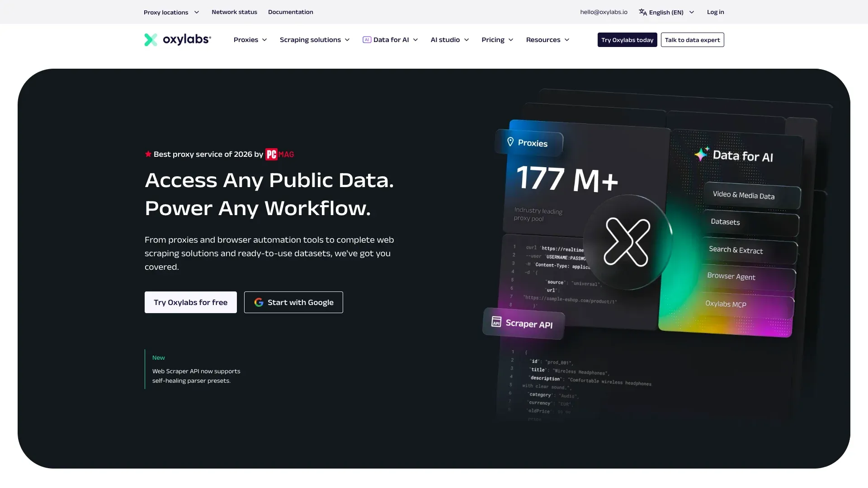Image resolution: width=868 pixels, height=488 pixels.
Task: Click the star next to Best proxy service
Action: click(x=148, y=154)
